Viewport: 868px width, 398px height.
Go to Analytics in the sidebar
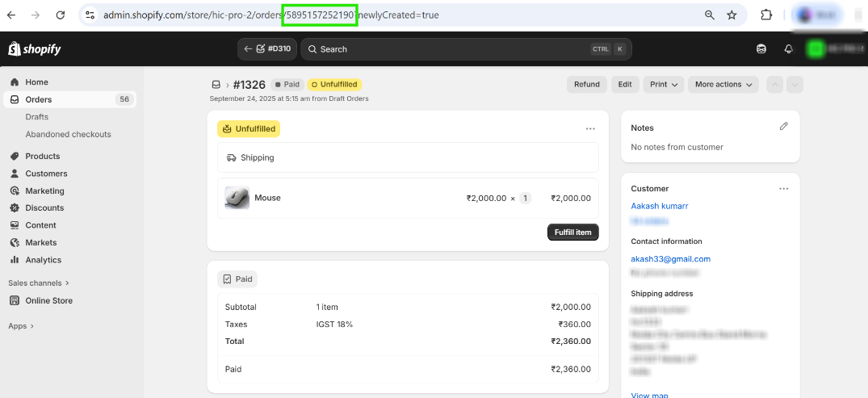coord(43,260)
